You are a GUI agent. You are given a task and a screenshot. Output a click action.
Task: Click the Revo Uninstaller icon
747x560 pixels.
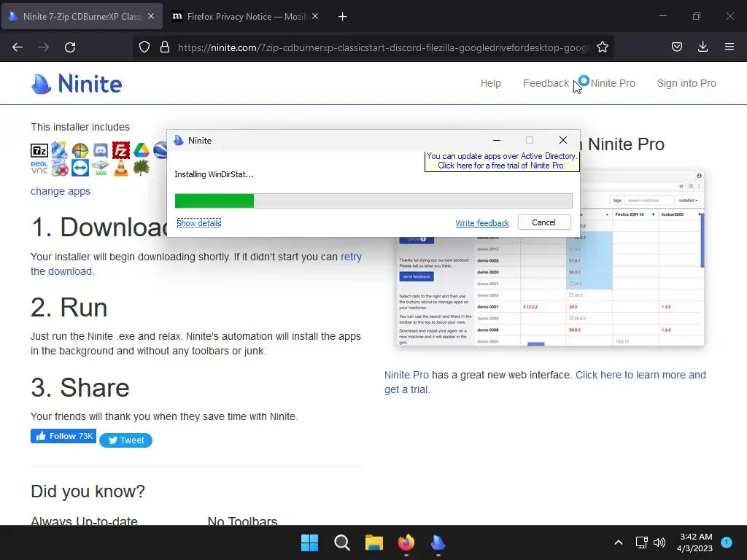(60, 168)
